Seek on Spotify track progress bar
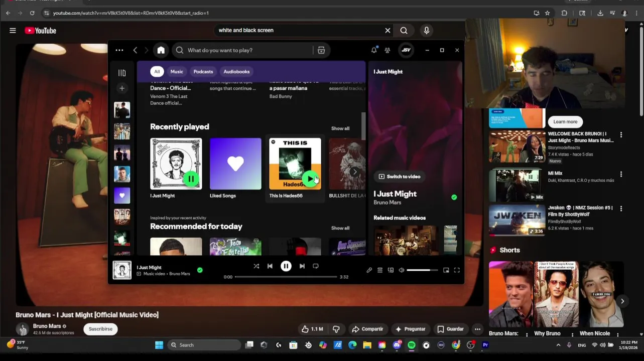The height and width of the screenshot is (361, 644). click(x=286, y=277)
